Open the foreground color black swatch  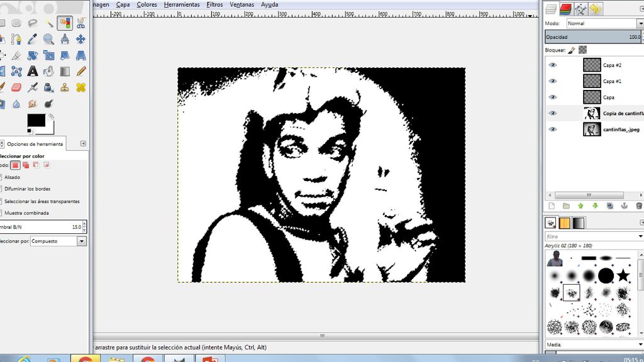36,120
